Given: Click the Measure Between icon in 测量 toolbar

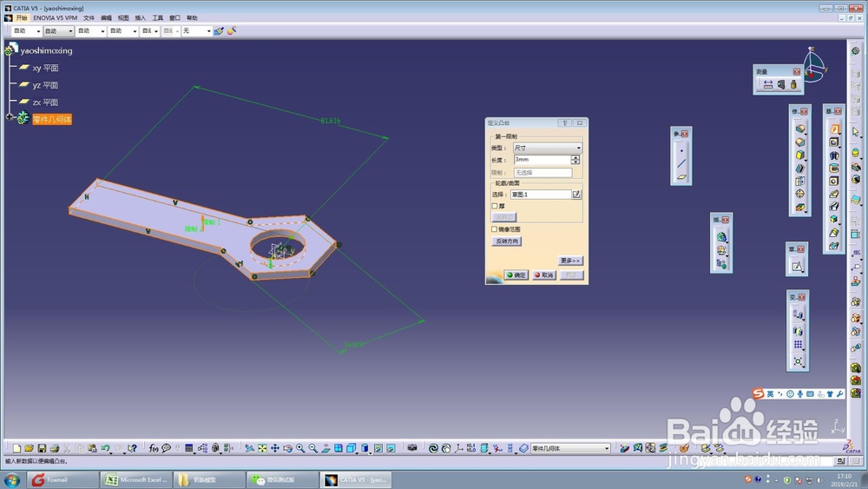Looking at the screenshot, I should tap(768, 84).
